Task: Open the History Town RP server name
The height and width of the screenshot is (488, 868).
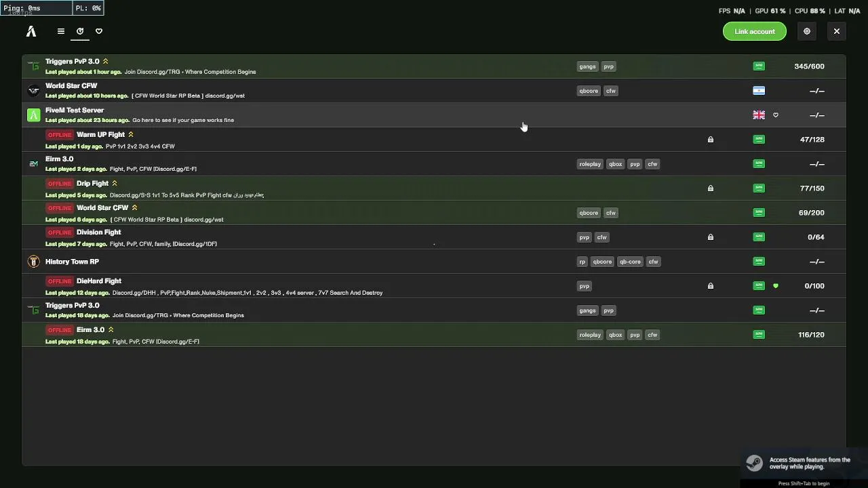Action: click(72, 262)
